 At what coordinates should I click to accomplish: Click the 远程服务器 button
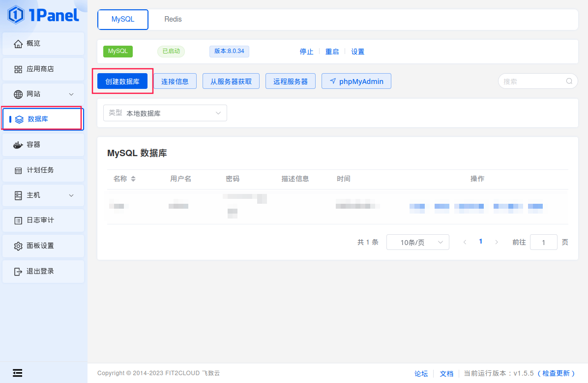[290, 81]
